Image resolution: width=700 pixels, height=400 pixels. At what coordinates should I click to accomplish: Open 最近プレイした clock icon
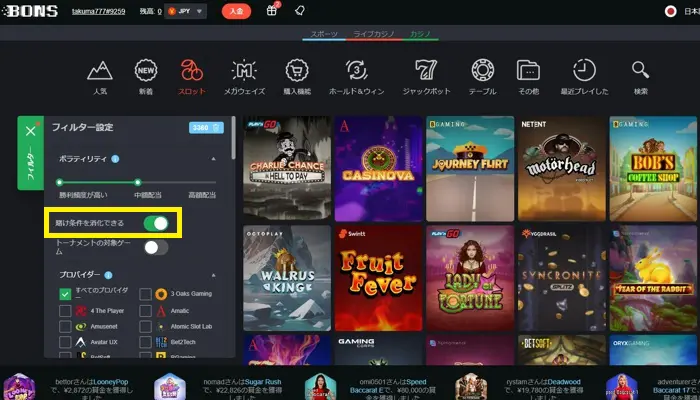pos(584,71)
